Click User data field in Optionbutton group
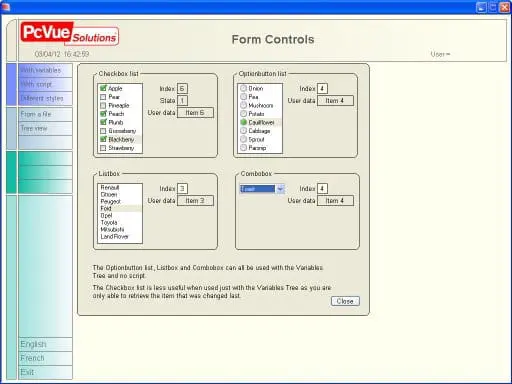The width and height of the screenshot is (512, 384). tap(335, 101)
